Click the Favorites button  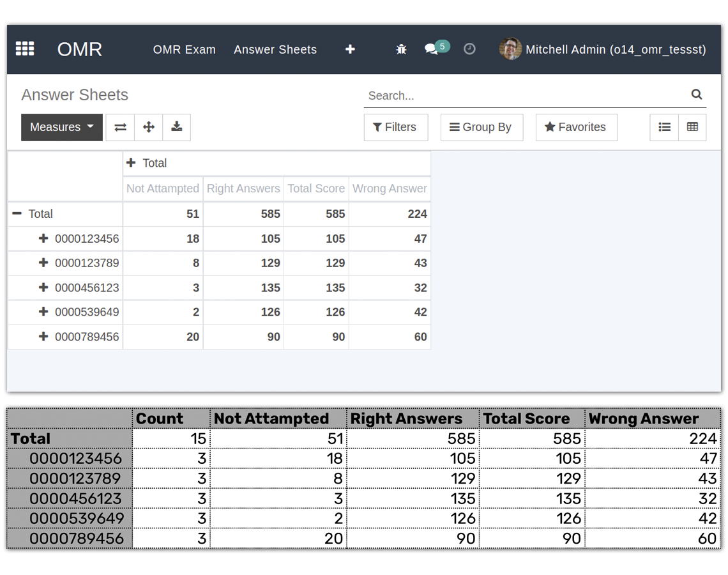tap(576, 127)
